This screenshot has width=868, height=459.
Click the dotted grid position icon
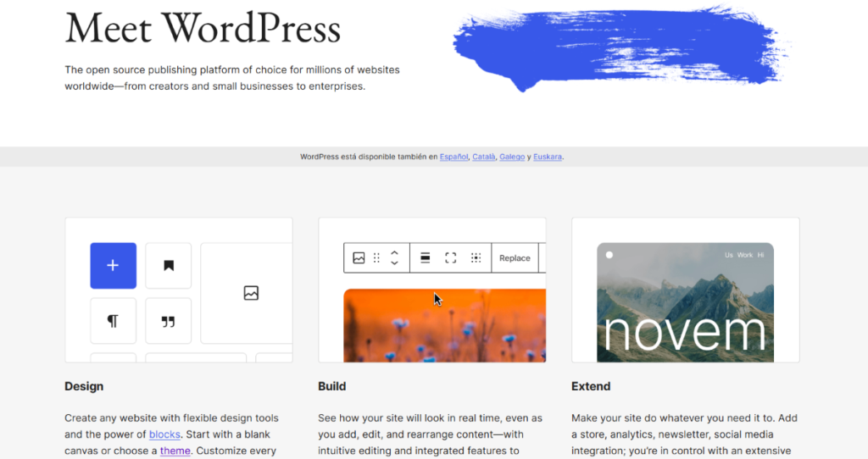[x=476, y=257]
